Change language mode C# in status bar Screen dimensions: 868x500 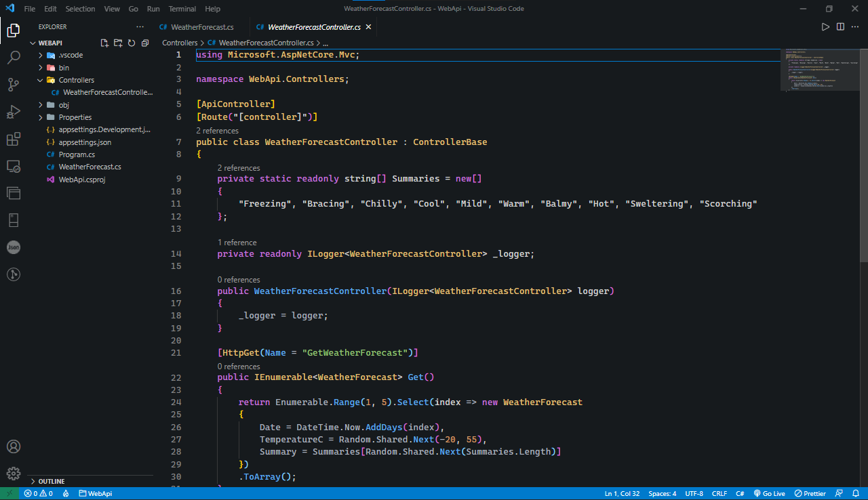click(x=741, y=493)
